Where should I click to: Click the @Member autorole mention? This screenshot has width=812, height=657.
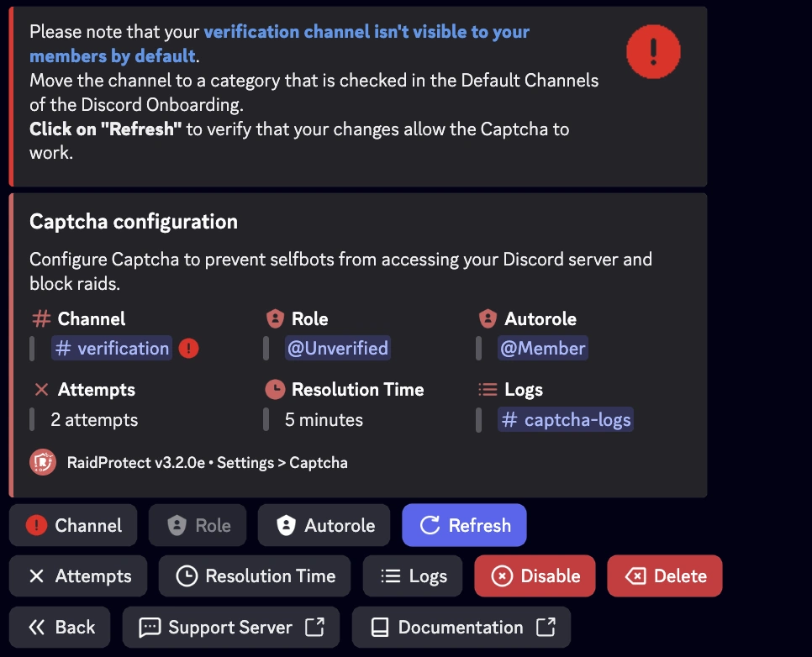(543, 348)
